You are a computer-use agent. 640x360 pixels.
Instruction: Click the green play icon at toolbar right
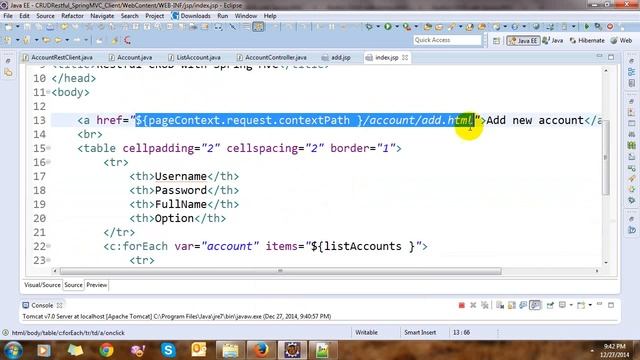pos(587,27)
